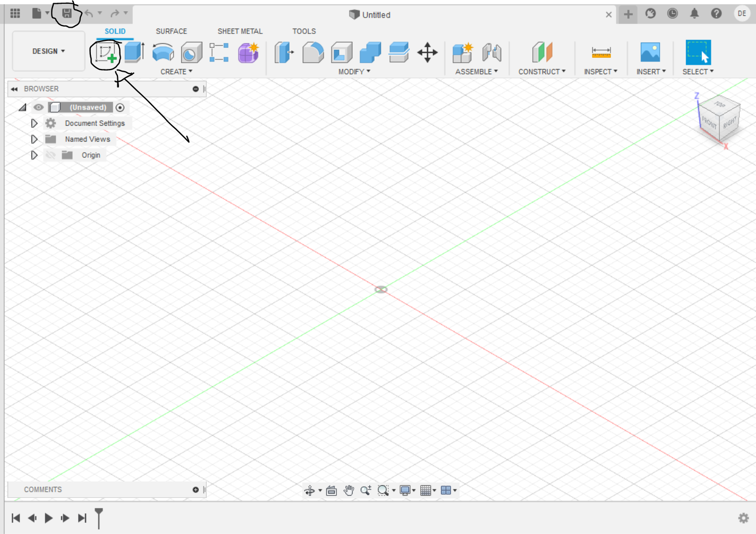Image resolution: width=756 pixels, height=534 pixels.
Task: Save the document with Save icon
Action: click(67, 13)
